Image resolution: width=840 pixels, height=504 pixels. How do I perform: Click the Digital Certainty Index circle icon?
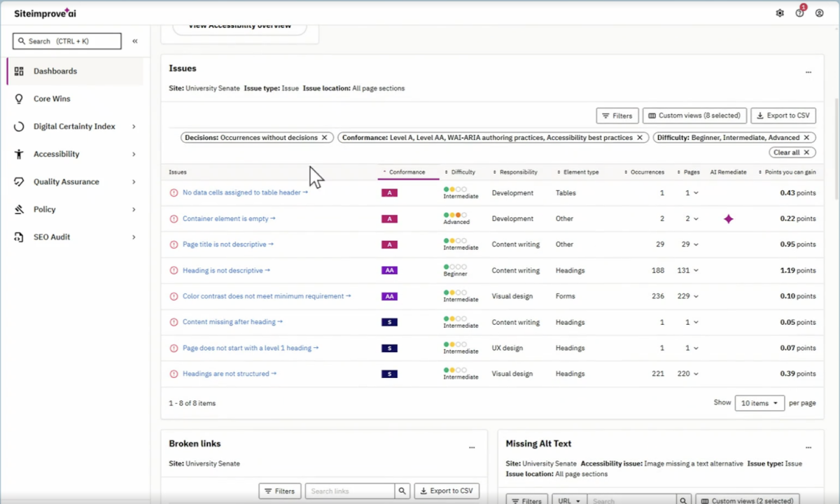20,127
